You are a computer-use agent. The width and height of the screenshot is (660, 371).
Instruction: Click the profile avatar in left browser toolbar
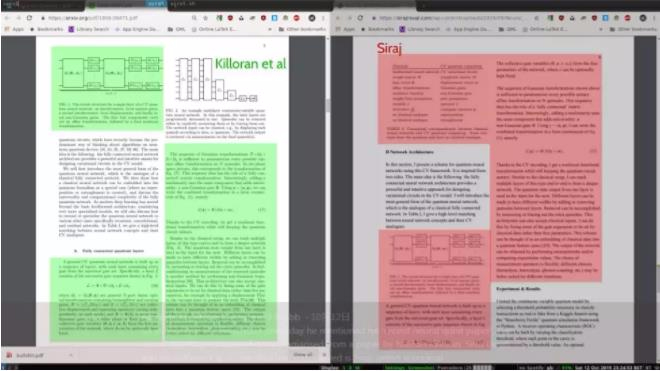point(312,18)
